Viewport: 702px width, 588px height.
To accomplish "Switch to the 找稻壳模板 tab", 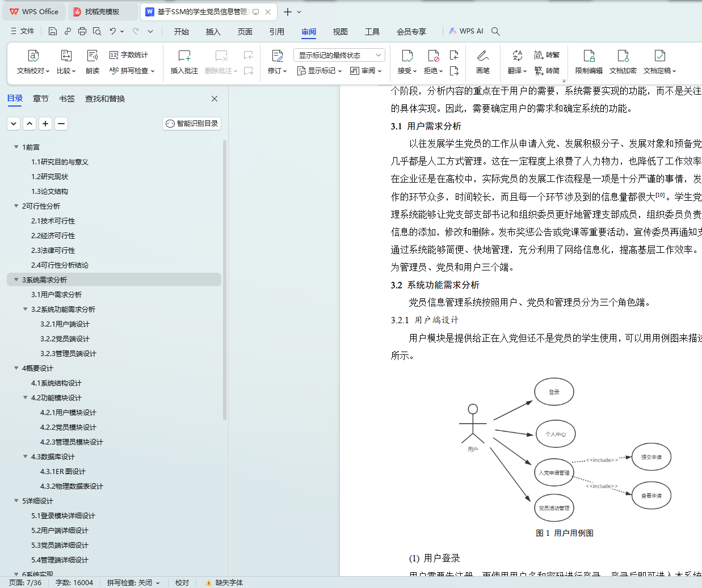I will point(102,11).
